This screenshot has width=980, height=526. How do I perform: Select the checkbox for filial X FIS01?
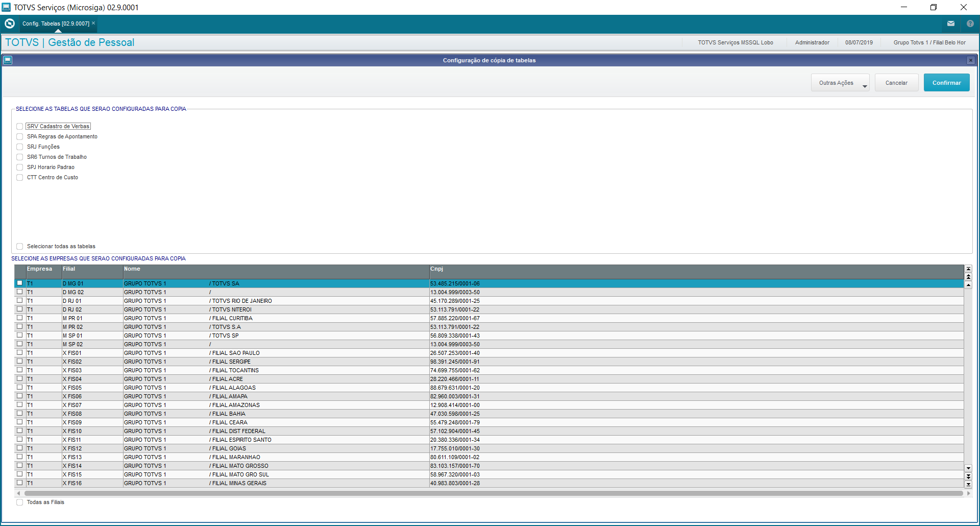(x=20, y=352)
